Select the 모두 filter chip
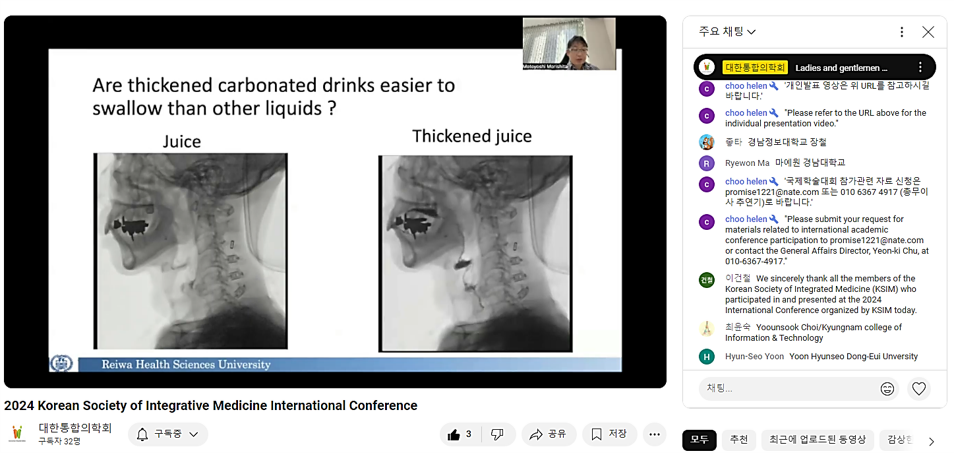The image size is (954, 453). click(699, 440)
